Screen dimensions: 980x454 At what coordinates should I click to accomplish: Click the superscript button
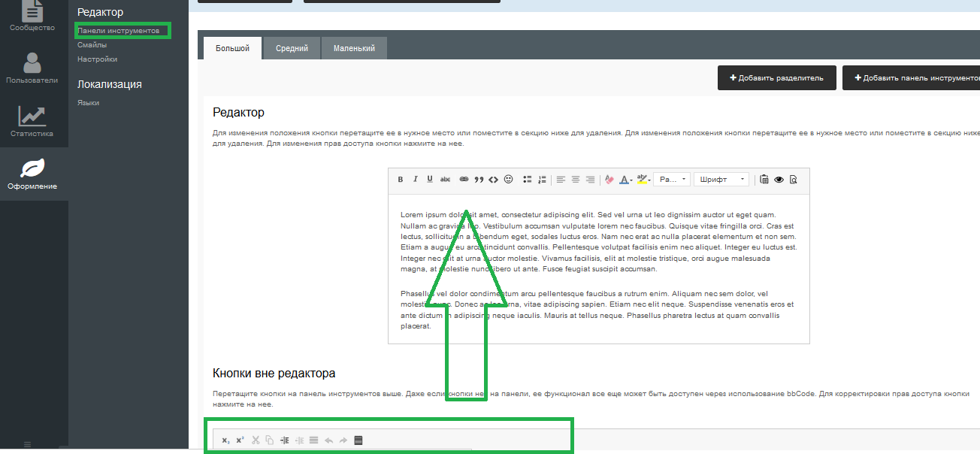point(240,440)
